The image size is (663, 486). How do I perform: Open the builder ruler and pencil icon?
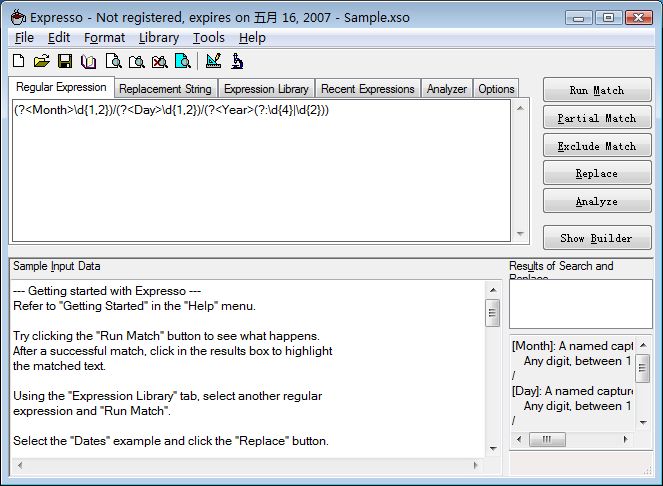(x=213, y=61)
